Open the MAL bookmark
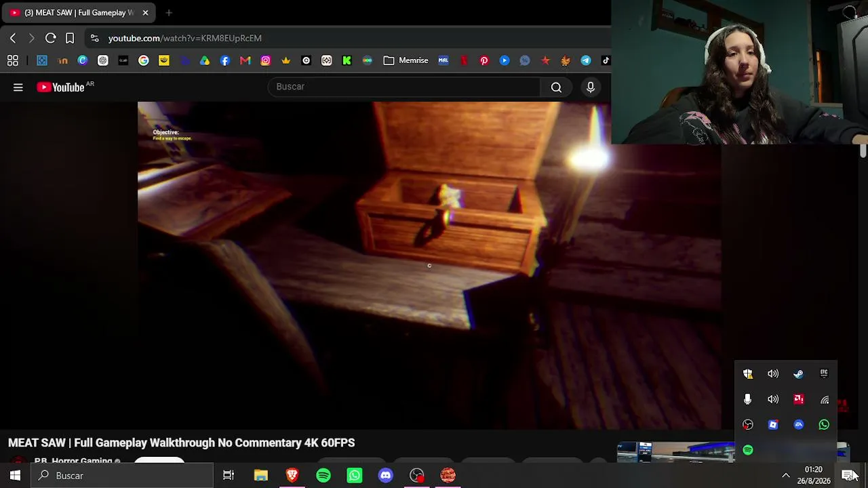Viewport: 868px width, 488px height. click(x=443, y=60)
